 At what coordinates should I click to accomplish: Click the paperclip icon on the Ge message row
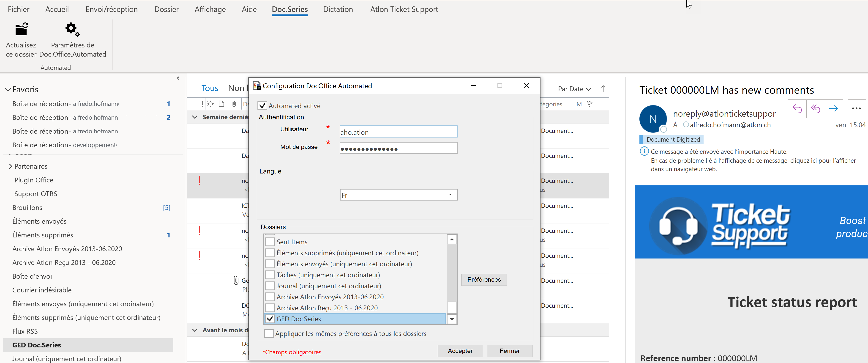click(236, 280)
